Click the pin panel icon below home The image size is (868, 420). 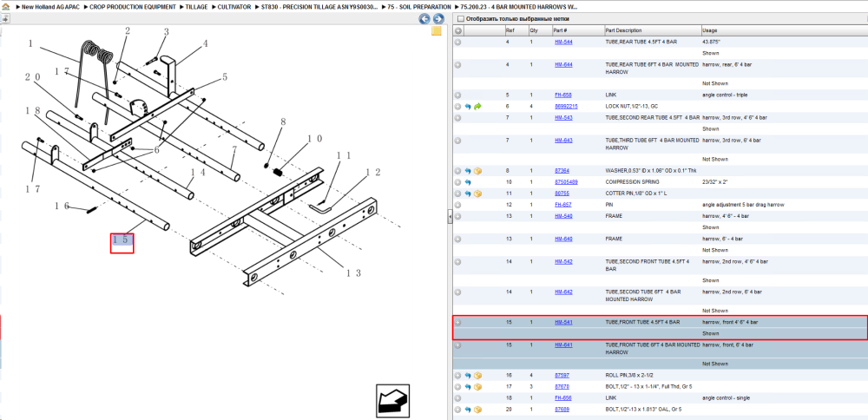coord(4,19)
